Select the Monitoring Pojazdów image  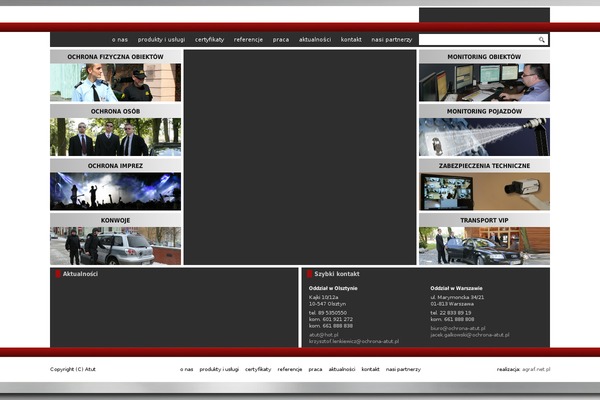tap(484, 137)
